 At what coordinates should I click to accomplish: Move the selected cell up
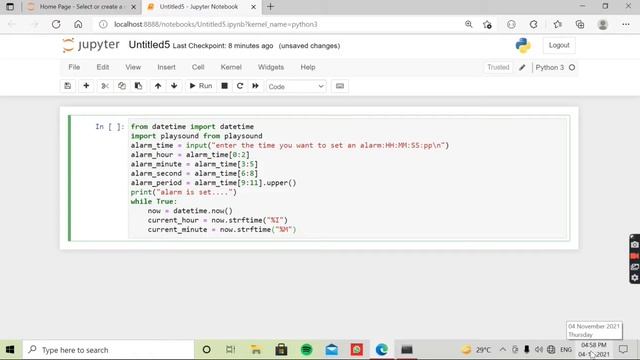coord(158,86)
